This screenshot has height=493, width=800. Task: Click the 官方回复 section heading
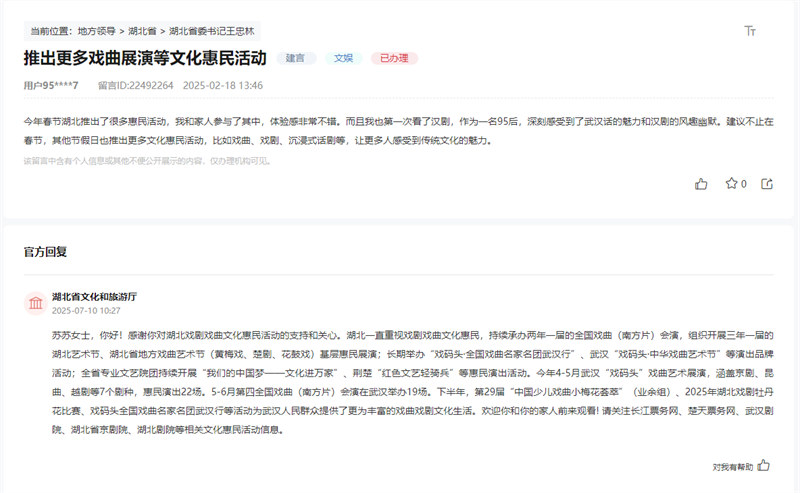(45, 252)
